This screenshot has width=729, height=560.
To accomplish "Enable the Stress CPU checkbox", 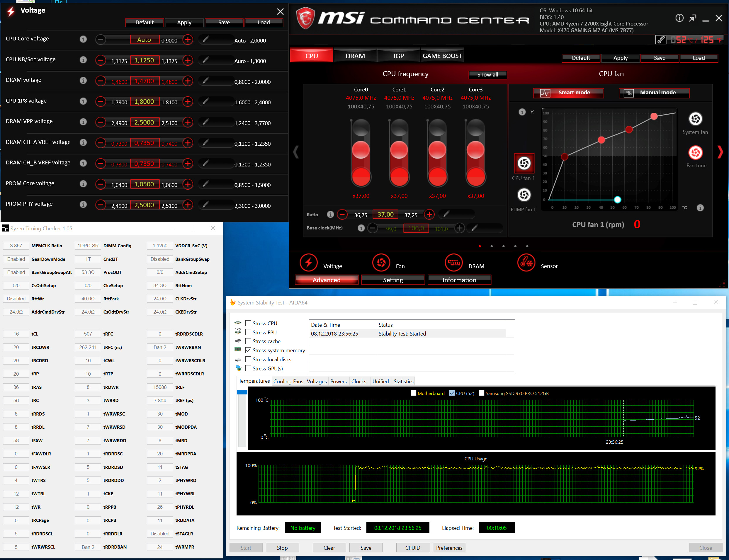I will tap(248, 323).
